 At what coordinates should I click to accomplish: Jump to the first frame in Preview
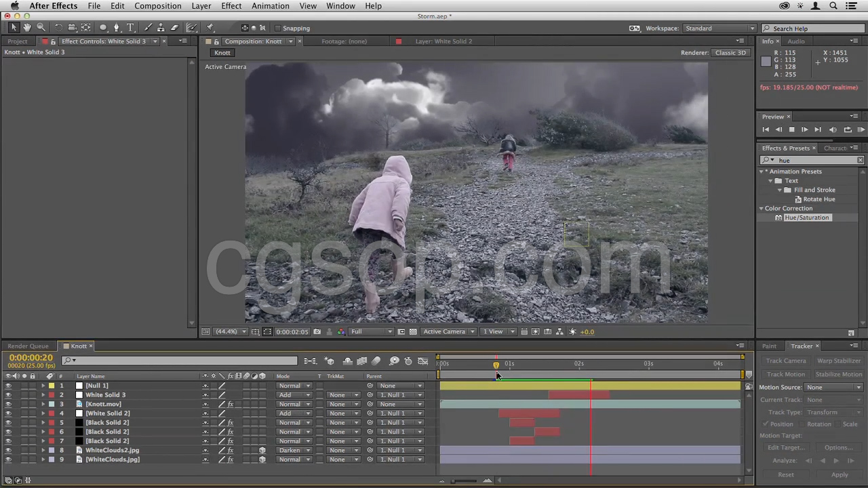tap(766, 129)
